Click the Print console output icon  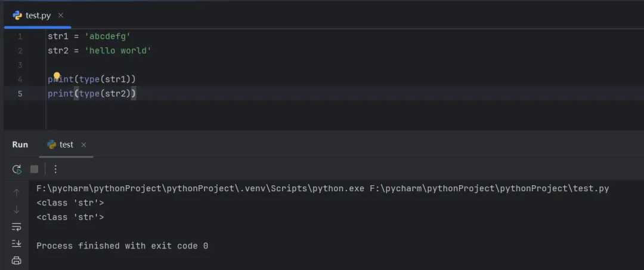(x=17, y=260)
